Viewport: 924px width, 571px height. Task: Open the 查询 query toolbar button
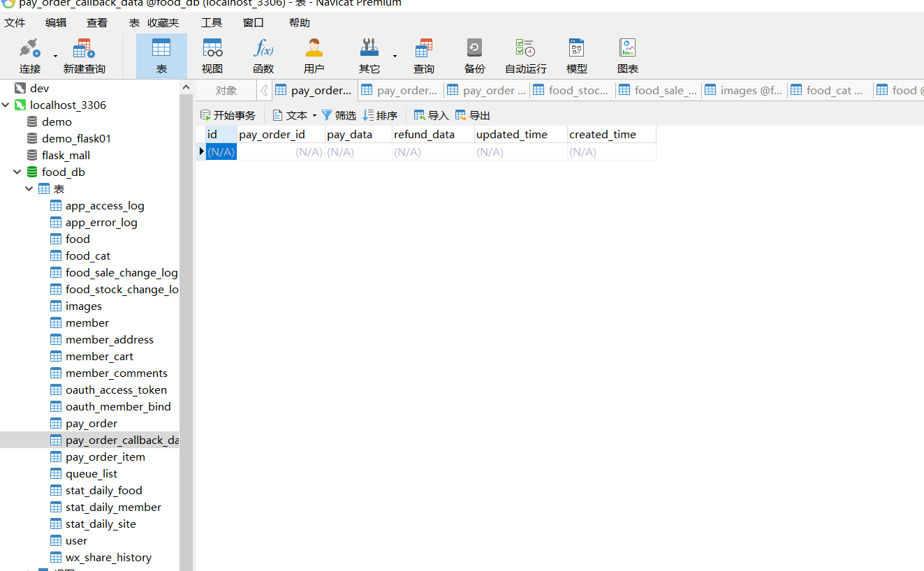(424, 56)
